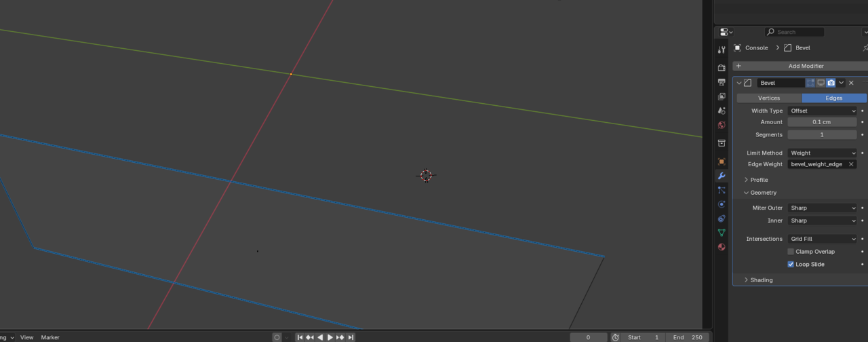Click the timeline preview range clock icon

click(x=615, y=337)
